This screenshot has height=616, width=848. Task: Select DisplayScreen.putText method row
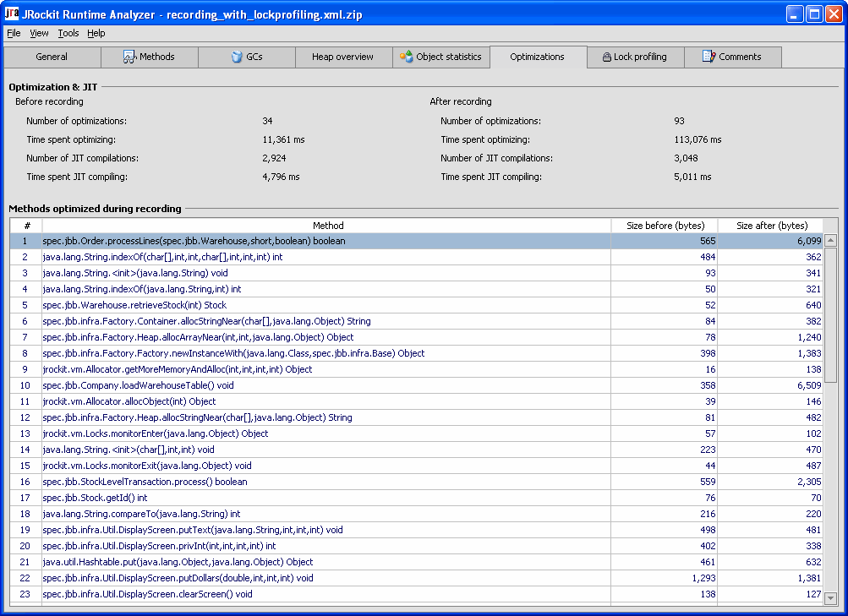pyautogui.click(x=418, y=530)
